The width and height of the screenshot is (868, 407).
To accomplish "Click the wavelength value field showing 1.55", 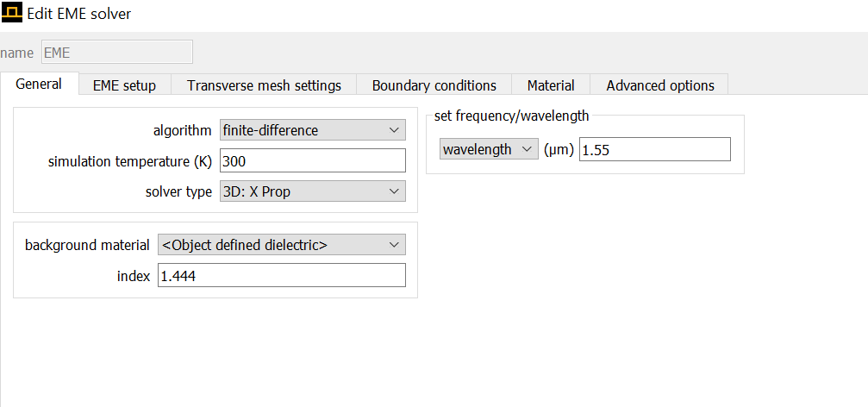I will pyautogui.click(x=655, y=149).
